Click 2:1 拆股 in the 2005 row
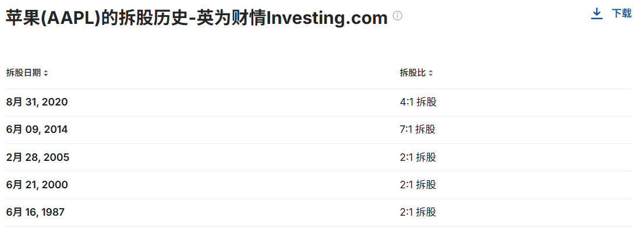 [x=418, y=157]
